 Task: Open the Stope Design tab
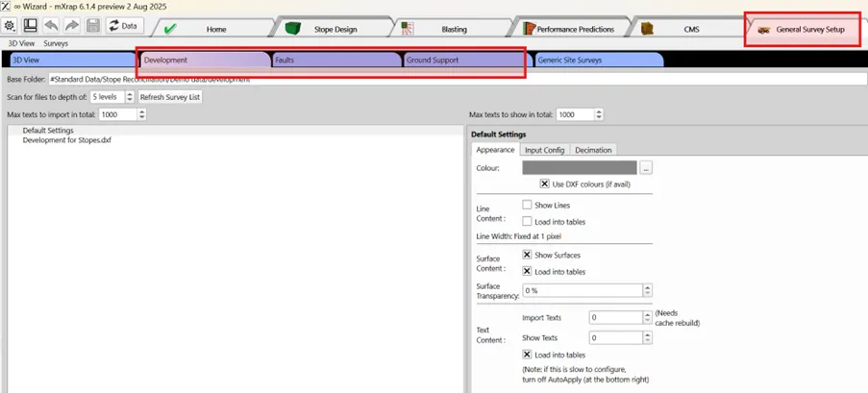pyautogui.click(x=333, y=30)
